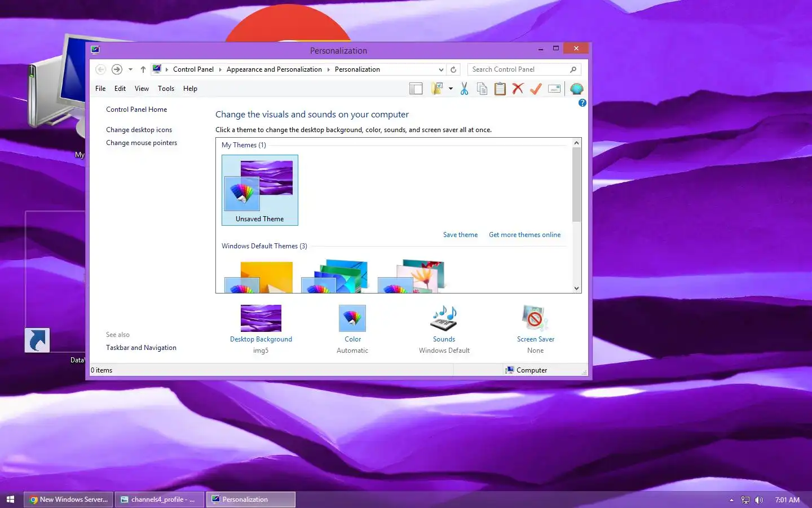Select the yellow-orange Windows default theme

259,277
